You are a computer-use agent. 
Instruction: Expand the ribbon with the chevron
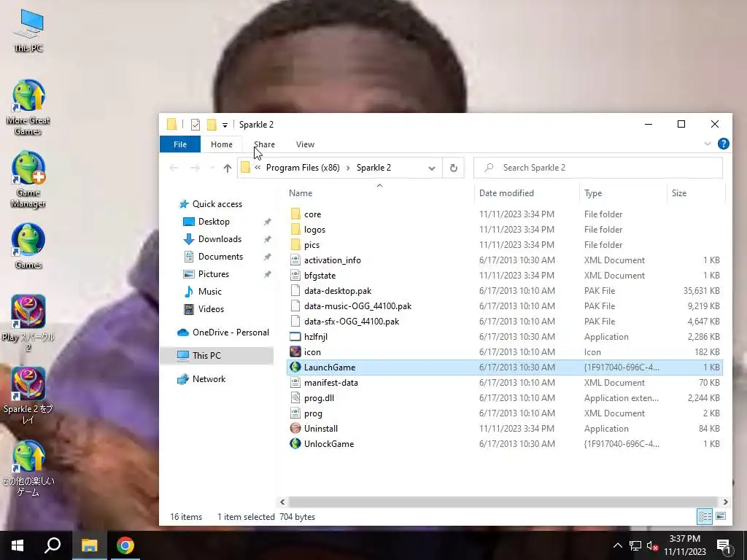pos(708,144)
